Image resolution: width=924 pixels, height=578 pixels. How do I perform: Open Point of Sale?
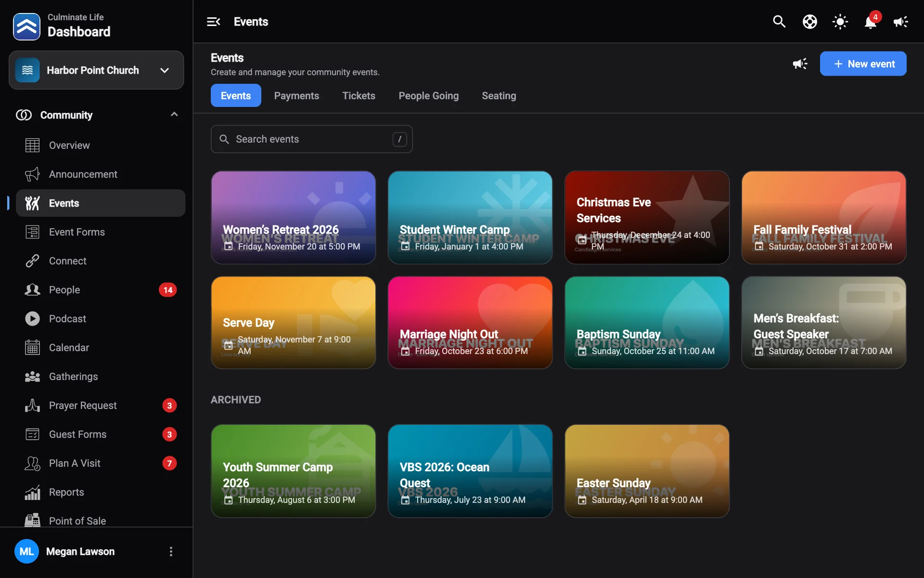click(101, 519)
